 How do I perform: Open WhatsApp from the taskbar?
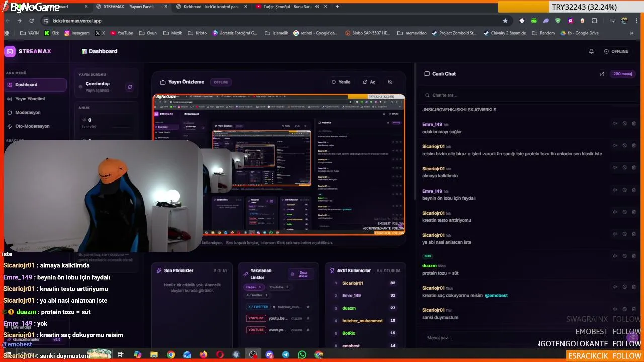(302, 354)
